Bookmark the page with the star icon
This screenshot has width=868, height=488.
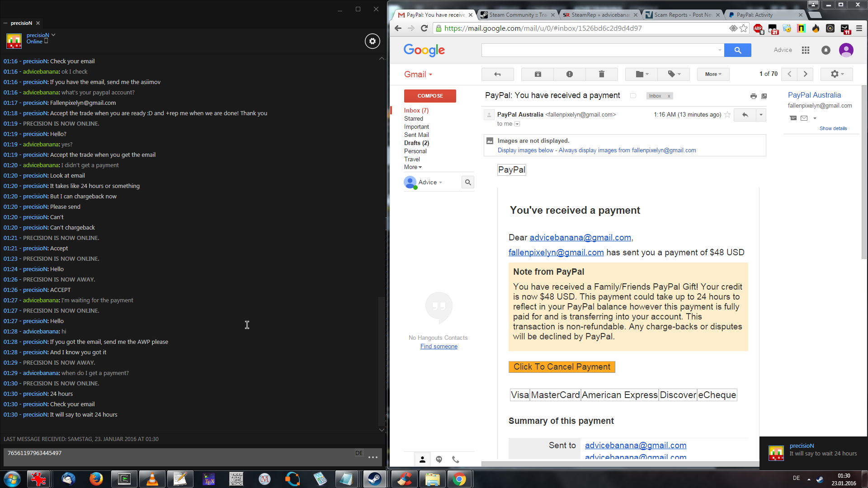click(744, 28)
